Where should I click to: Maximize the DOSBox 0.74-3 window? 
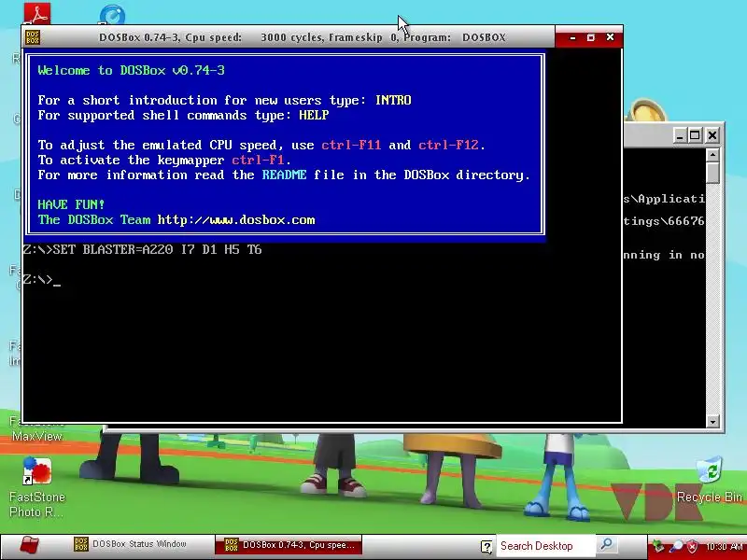pos(591,37)
